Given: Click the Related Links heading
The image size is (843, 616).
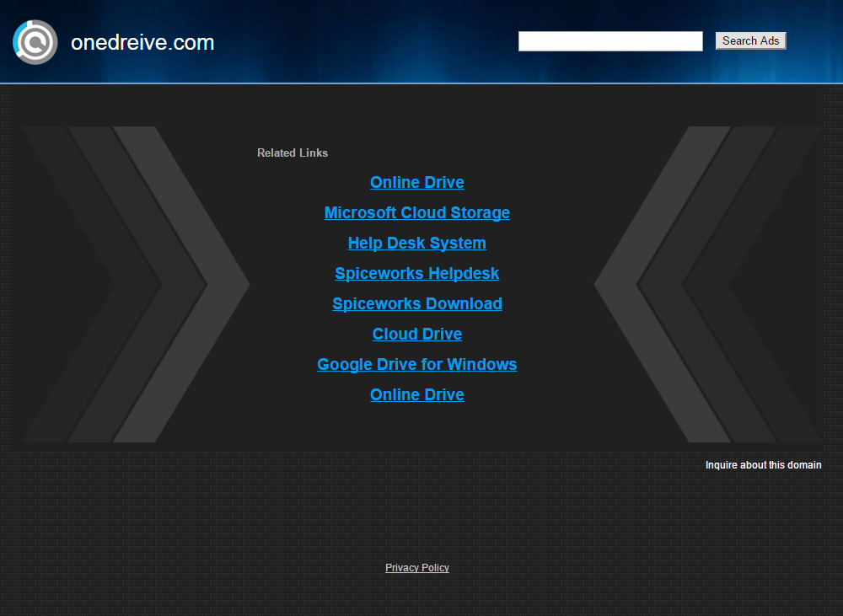Looking at the screenshot, I should 293,153.
